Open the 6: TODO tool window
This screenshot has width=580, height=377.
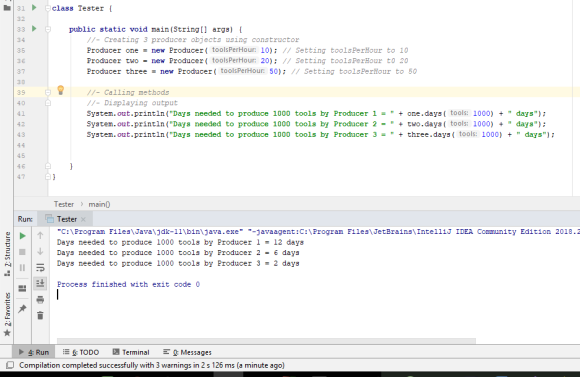[x=81, y=352]
